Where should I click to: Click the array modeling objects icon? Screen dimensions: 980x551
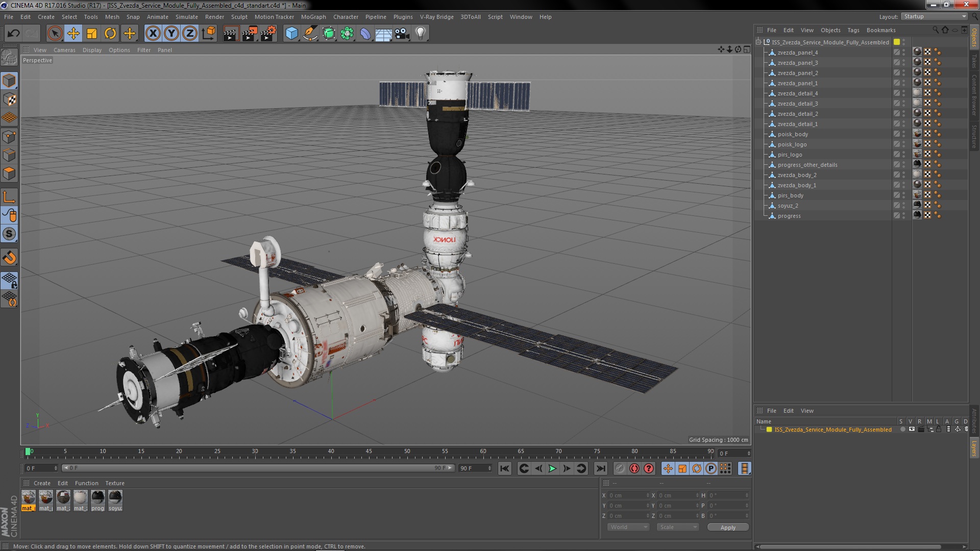click(x=347, y=34)
